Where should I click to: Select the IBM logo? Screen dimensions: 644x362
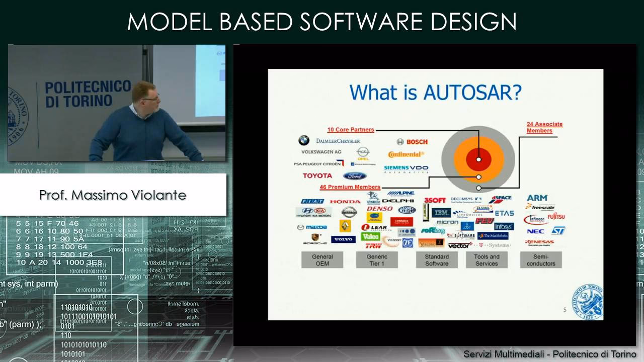click(442, 213)
